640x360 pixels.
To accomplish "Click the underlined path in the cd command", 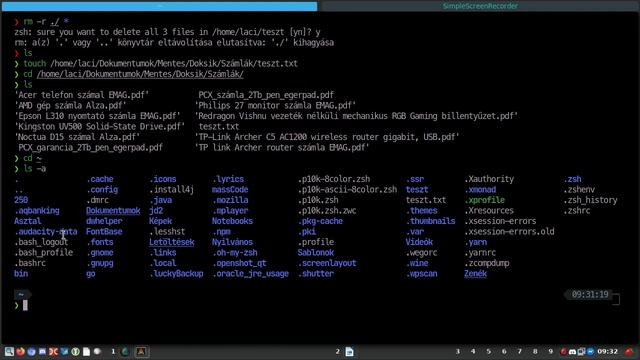I will pos(140,74).
